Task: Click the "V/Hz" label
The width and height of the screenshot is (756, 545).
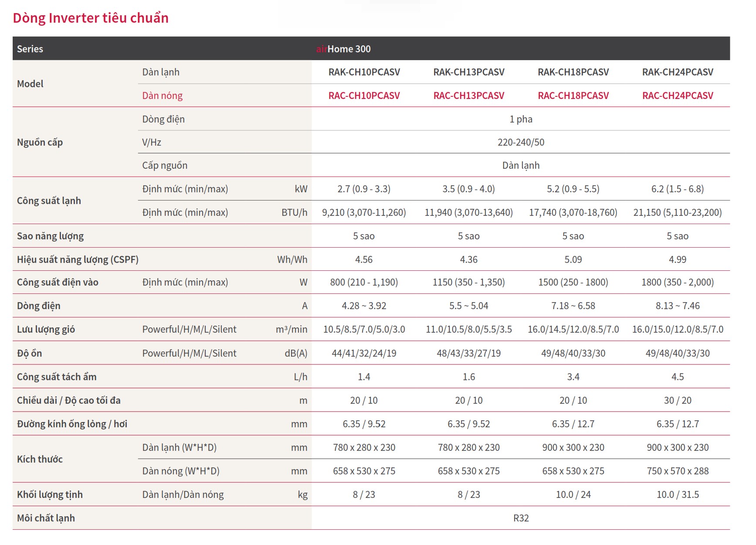Action: tap(152, 142)
